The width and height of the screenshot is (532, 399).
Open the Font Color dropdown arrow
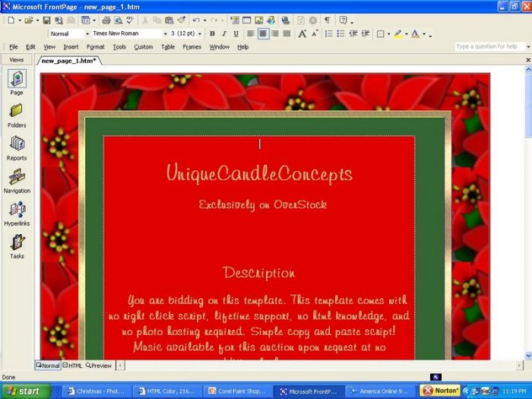click(x=424, y=34)
